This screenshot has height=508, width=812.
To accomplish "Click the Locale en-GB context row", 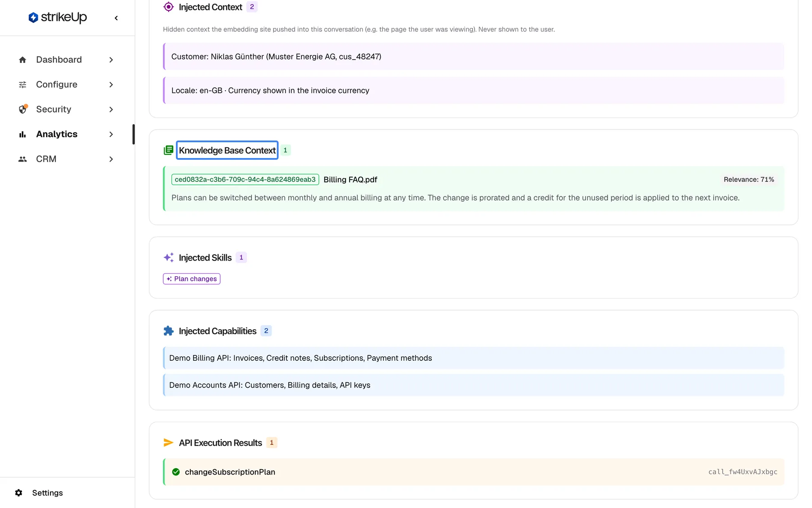I will tap(474, 90).
